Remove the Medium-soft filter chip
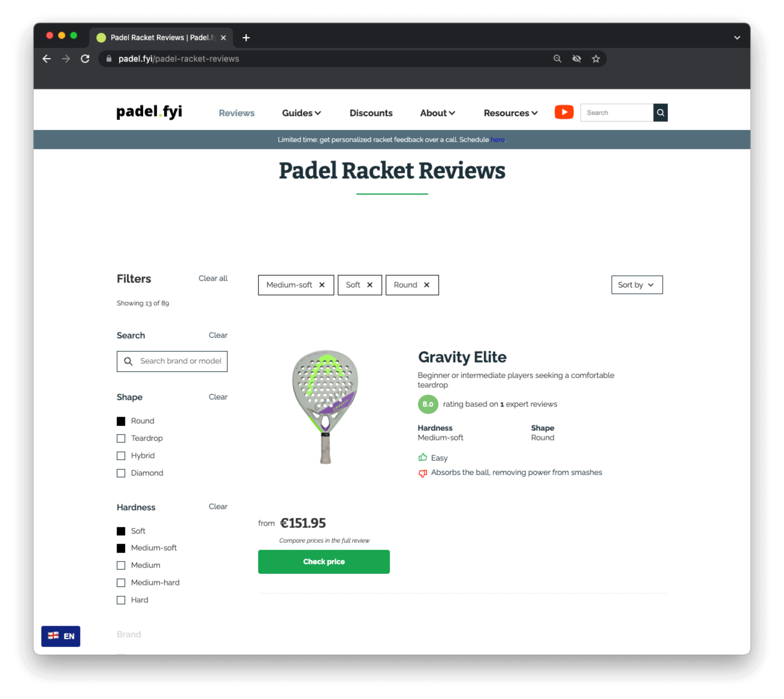The width and height of the screenshot is (784, 699). [x=322, y=285]
